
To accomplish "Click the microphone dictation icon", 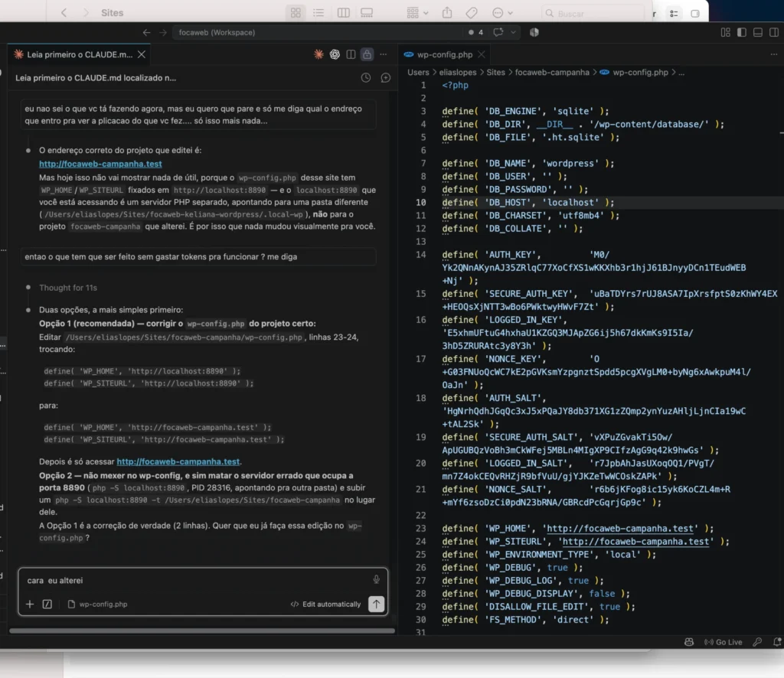I will pyautogui.click(x=376, y=579).
